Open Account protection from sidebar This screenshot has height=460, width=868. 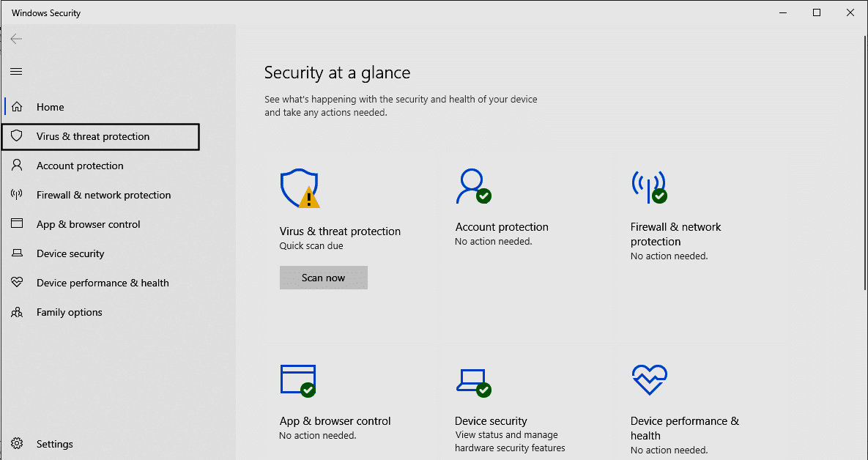click(80, 166)
